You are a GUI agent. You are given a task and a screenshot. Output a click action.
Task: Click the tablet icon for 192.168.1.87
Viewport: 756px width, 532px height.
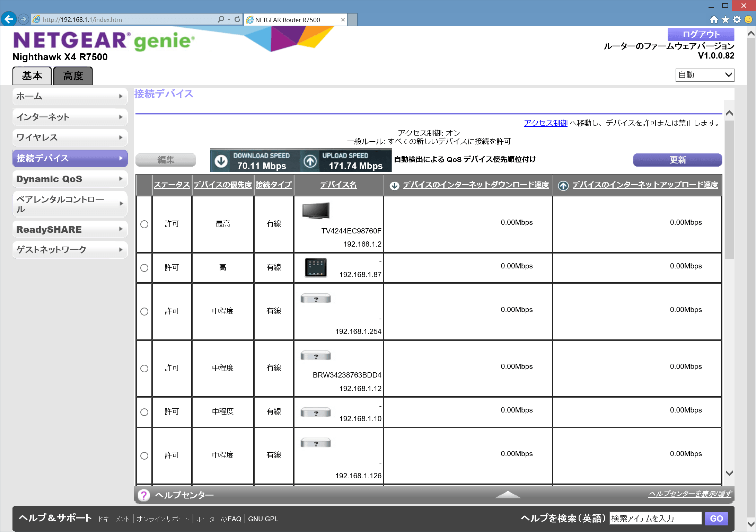[315, 267]
